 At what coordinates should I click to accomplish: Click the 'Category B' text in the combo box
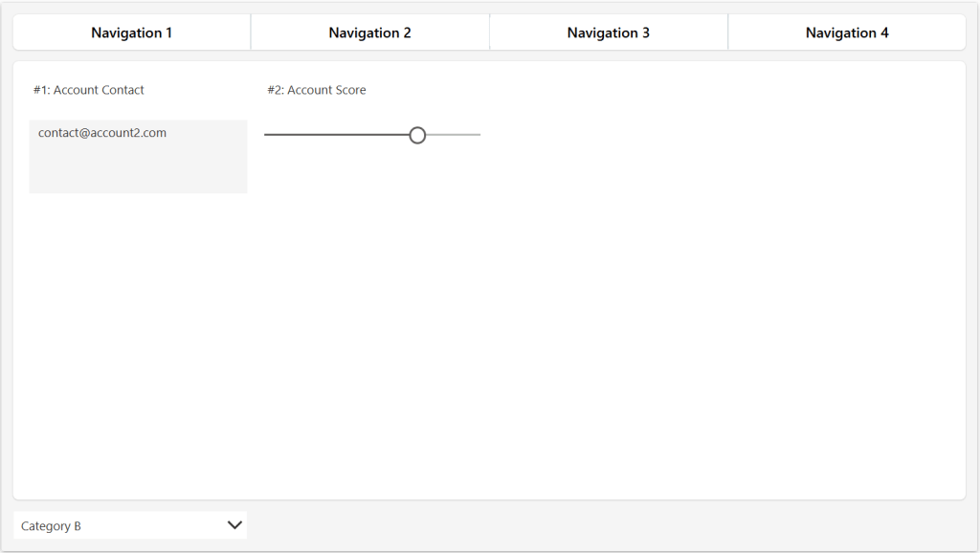tap(52, 526)
